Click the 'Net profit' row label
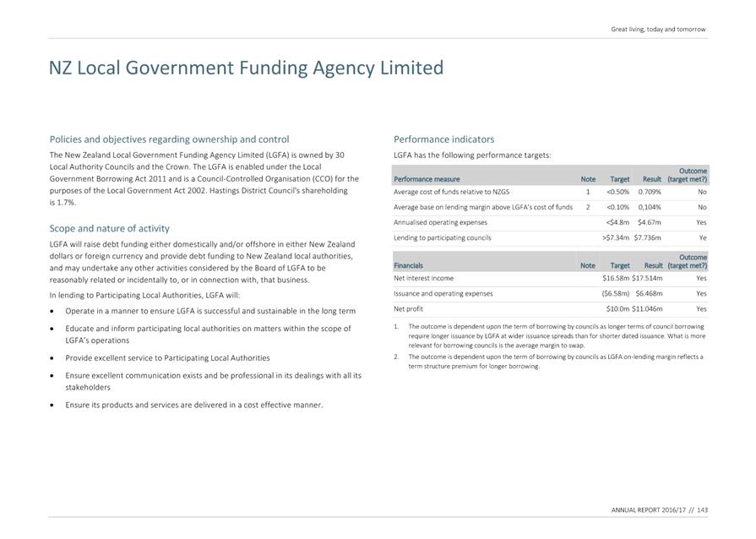 (408, 309)
